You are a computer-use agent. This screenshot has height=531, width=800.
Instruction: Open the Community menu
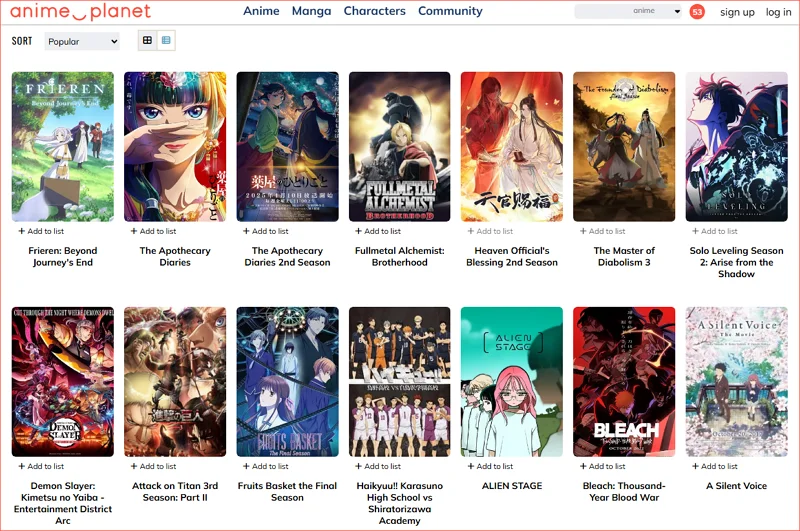click(450, 11)
